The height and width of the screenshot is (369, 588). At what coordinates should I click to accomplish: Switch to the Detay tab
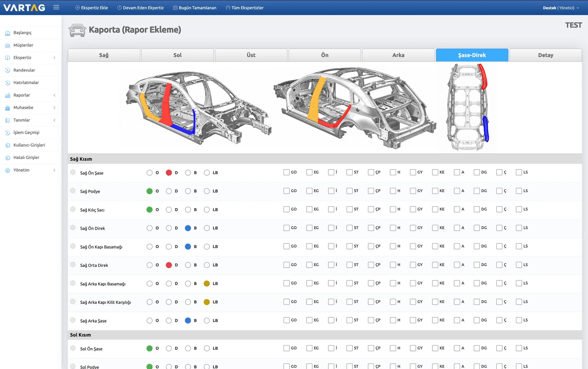click(x=545, y=55)
